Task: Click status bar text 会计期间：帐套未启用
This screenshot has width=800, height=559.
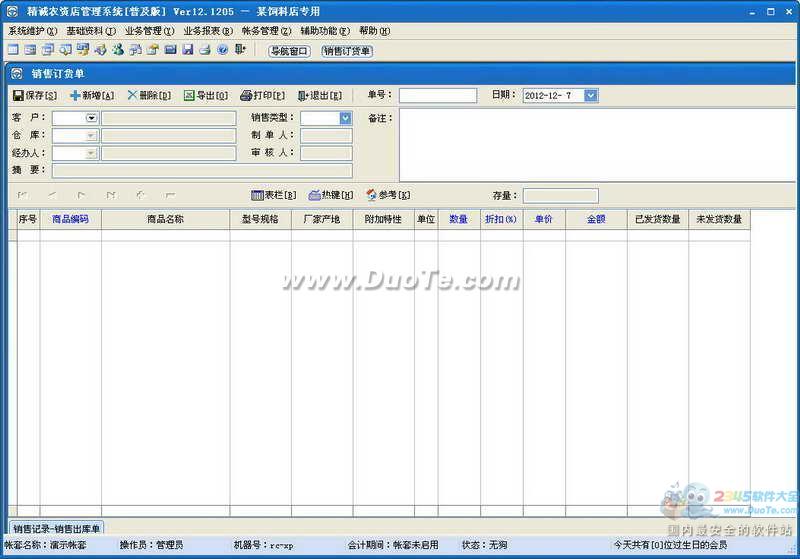Action: (x=393, y=545)
